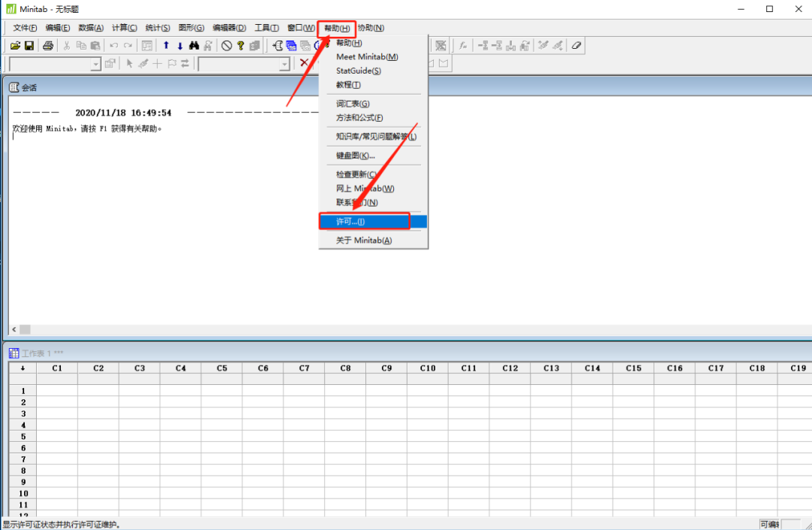Click the Cancel circle-slash icon
This screenshot has height=530, width=812.
pos(226,46)
